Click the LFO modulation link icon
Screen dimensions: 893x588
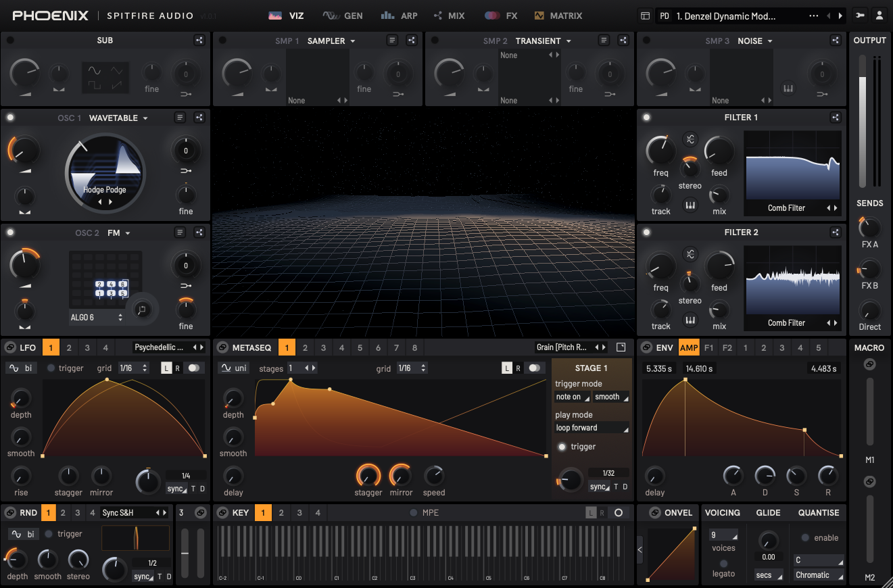tap(10, 347)
